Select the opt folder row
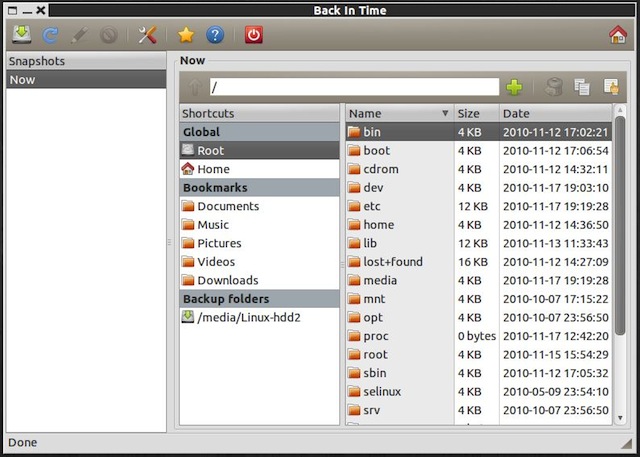 click(479, 317)
